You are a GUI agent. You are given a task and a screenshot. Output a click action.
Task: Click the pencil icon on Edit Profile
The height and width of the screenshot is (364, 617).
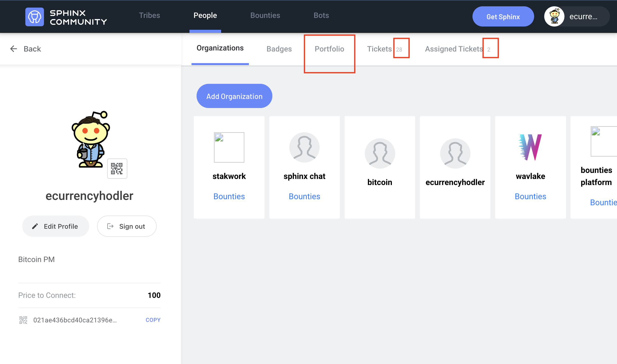tap(35, 226)
